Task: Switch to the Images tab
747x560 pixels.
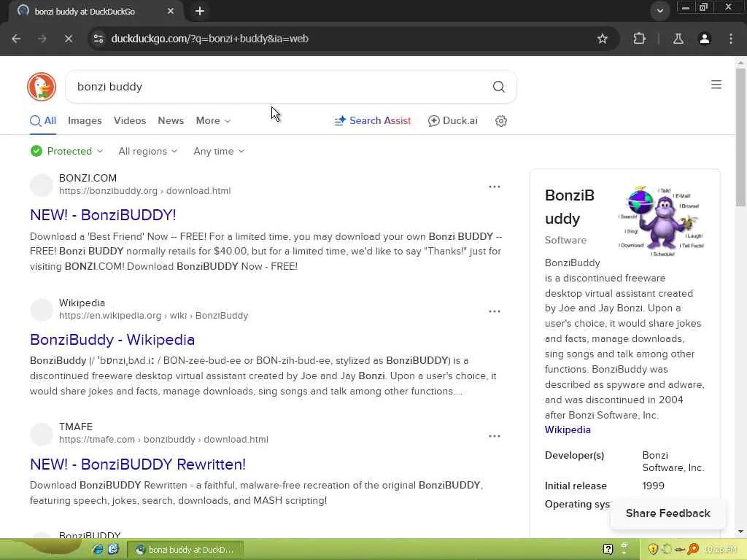Action: [x=85, y=120]
